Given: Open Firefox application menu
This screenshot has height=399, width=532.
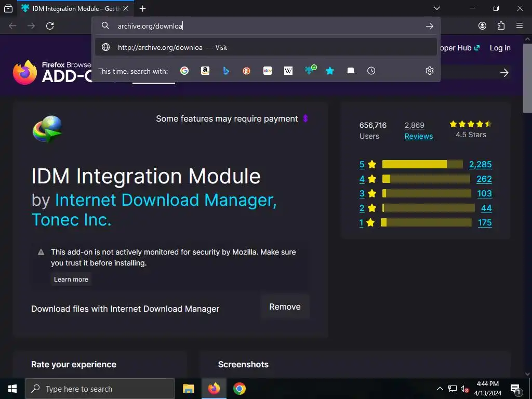Looking at the screenshot, I should (520, 26).
